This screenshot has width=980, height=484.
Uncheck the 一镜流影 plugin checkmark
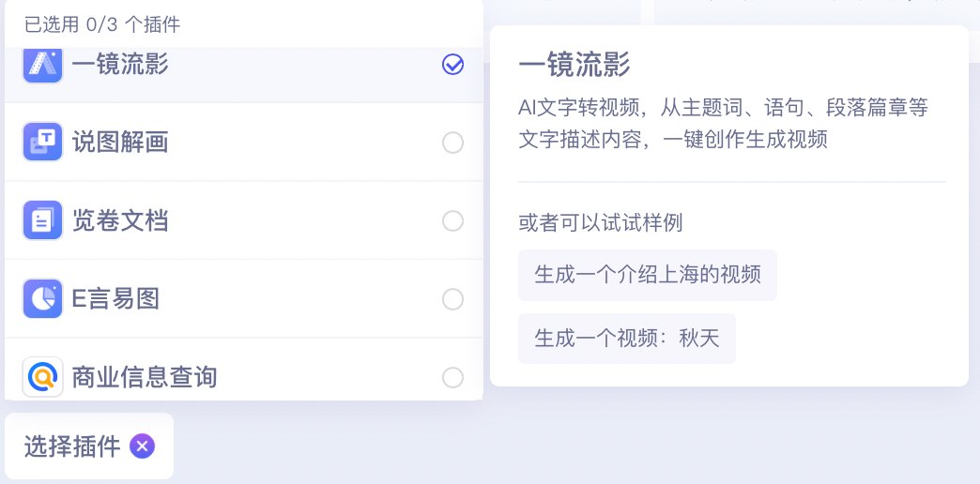(x=452, y=64)
